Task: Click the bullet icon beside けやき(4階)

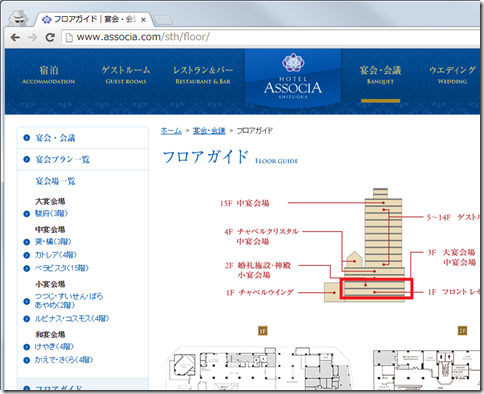Action: pyautogui.click(x=27, y=347)
